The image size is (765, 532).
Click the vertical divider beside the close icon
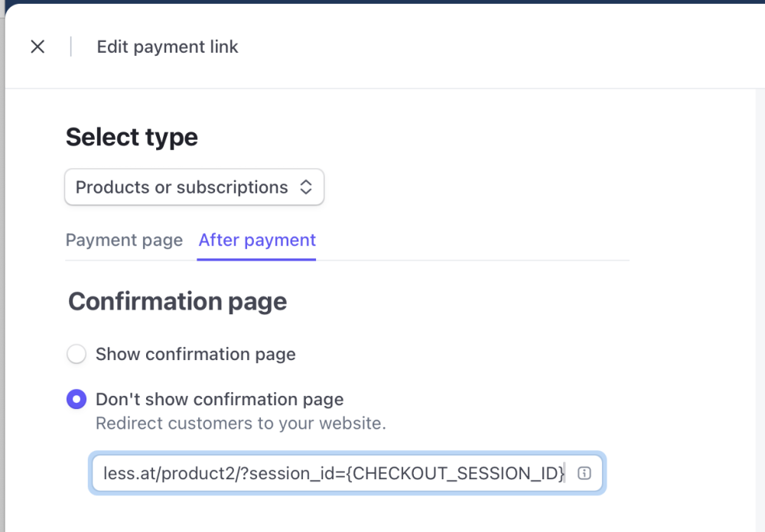click(x=71, y=47)
